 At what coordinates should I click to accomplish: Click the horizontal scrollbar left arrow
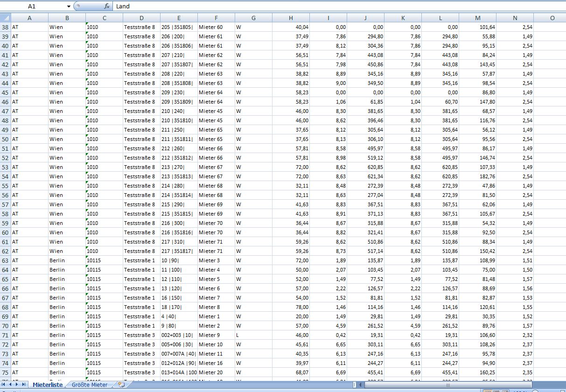361,385
